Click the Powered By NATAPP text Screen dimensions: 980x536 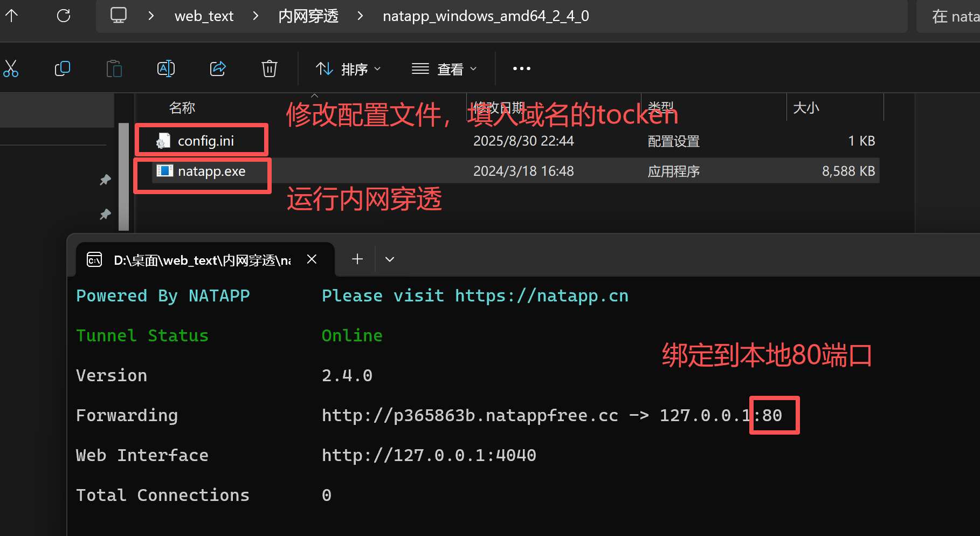tap(163, 296)
